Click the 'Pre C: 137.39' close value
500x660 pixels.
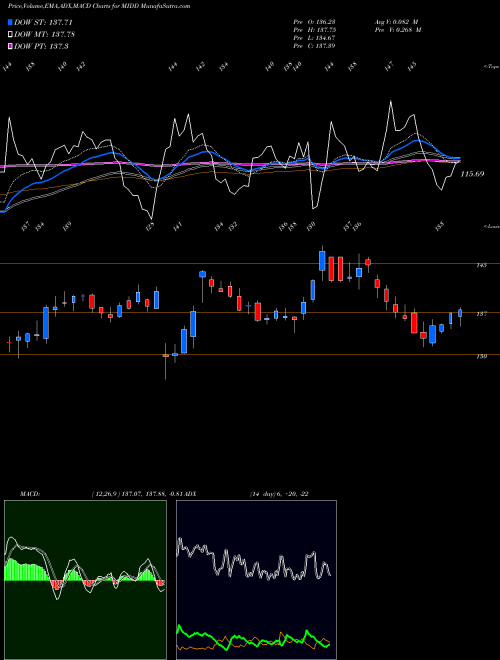point(314,46)
